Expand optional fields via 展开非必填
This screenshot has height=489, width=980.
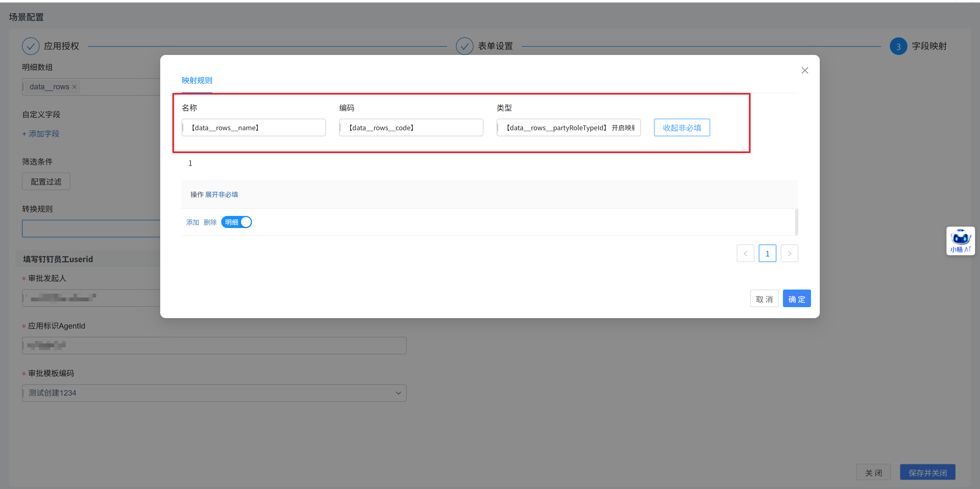[x=222, y=195]
